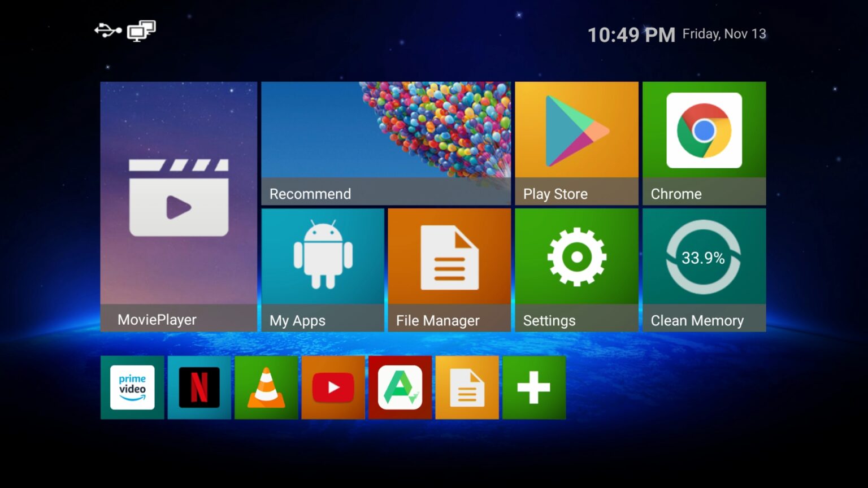
Task: Launch Prime Video from the shortcut bar
Action: tap(132, 387)
